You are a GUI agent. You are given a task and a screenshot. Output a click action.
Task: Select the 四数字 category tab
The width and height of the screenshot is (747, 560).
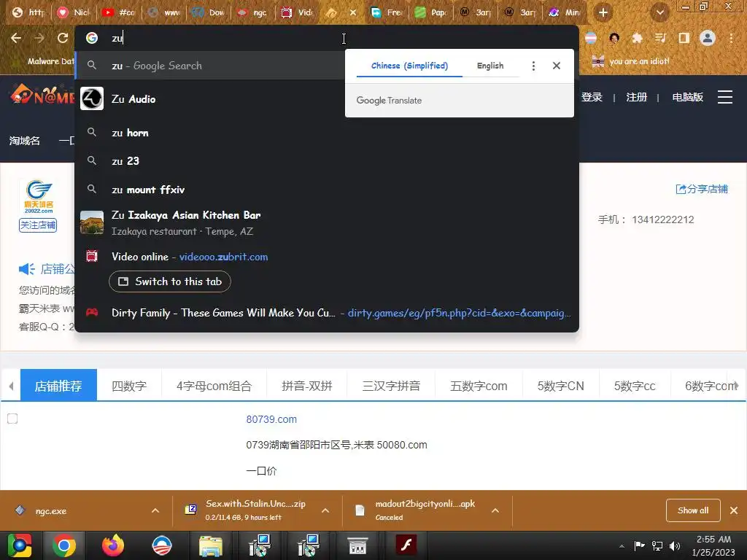coord(129,385)
